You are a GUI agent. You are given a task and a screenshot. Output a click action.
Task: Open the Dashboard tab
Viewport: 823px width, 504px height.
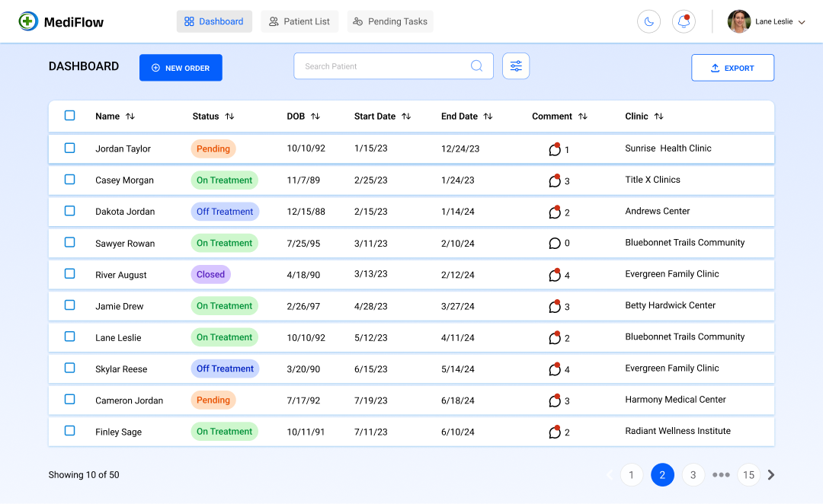(214, 21)
